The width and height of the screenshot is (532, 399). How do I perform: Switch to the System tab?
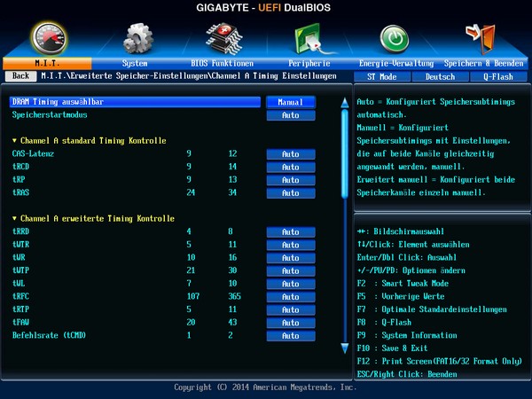(x=135, y=64)
